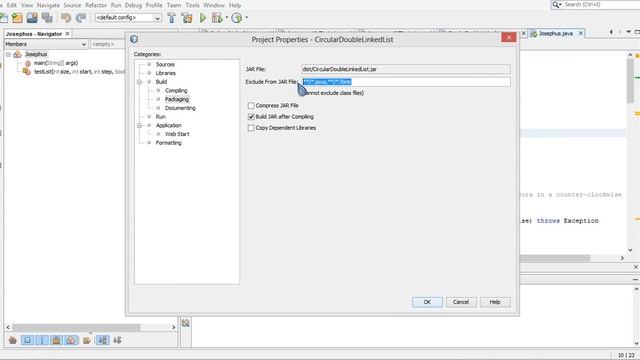Image resolution: width=640 pixels, height=360 pixels.
Task: Switch to the Josephus.java editor tab
Action: point(555,33)
